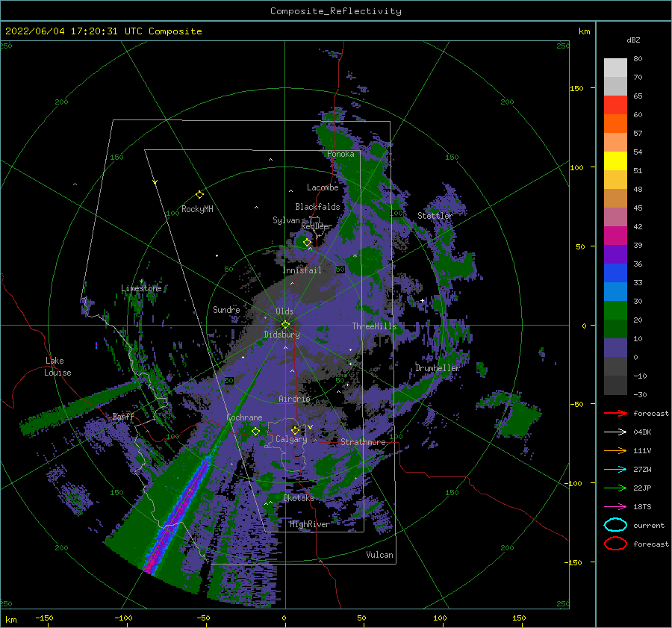Click the Limestone label
This screenshot has width=672, height=628.
click(141, 288)
